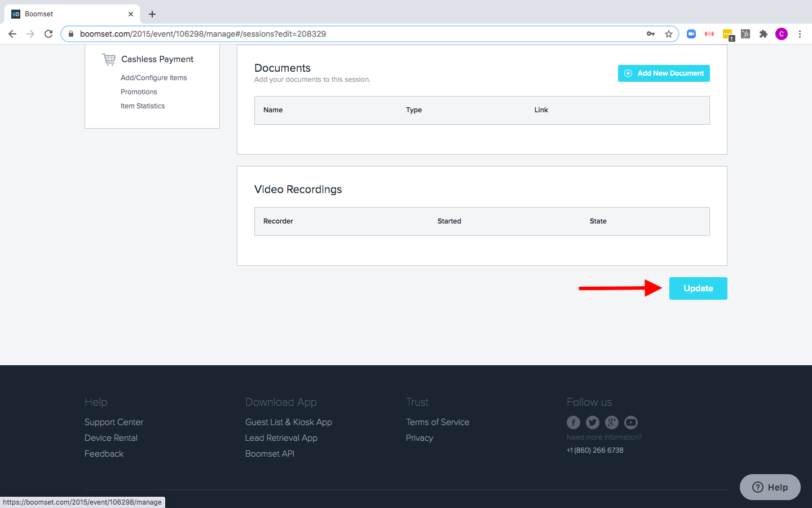Screen dimensions: 812x508
Task: Open the YouTube icon under Follow us
Action: click(x=631, y=422)
